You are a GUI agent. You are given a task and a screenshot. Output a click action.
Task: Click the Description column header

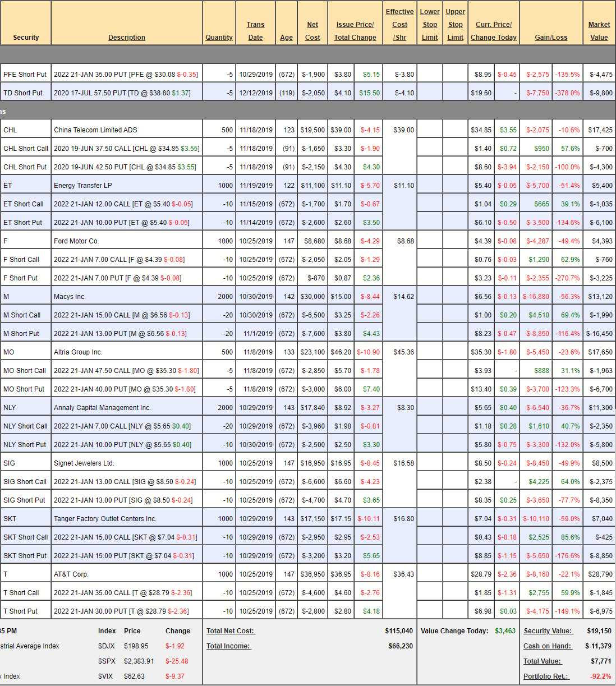[x=126, y=38]
